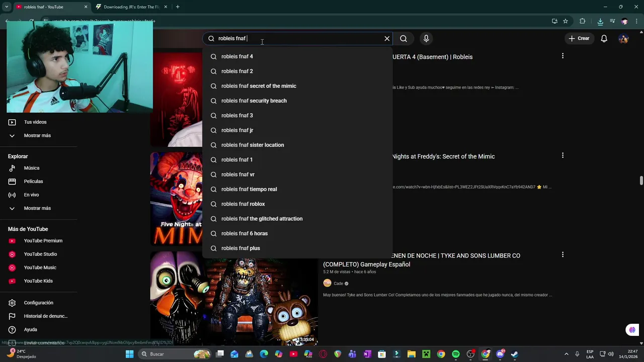644x362 pixels.
Task: Open browser extensions puzzle icon
Action: point(583,21)
